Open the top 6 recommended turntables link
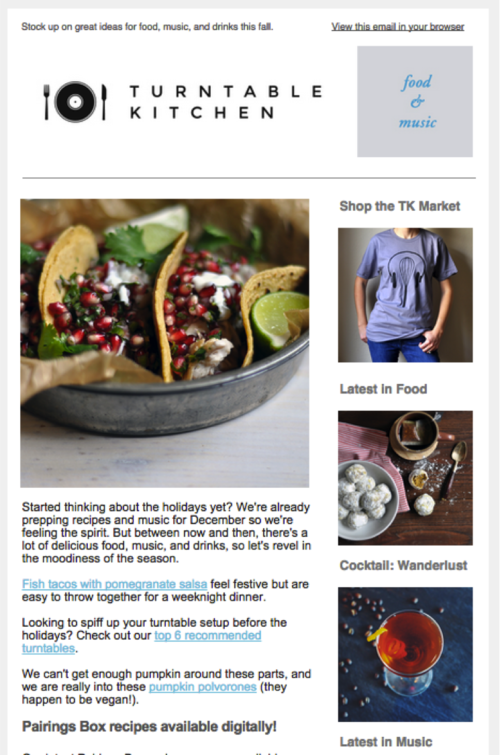Image resolution: width=500 pixels, height=755 pixels. coord(142,642)
